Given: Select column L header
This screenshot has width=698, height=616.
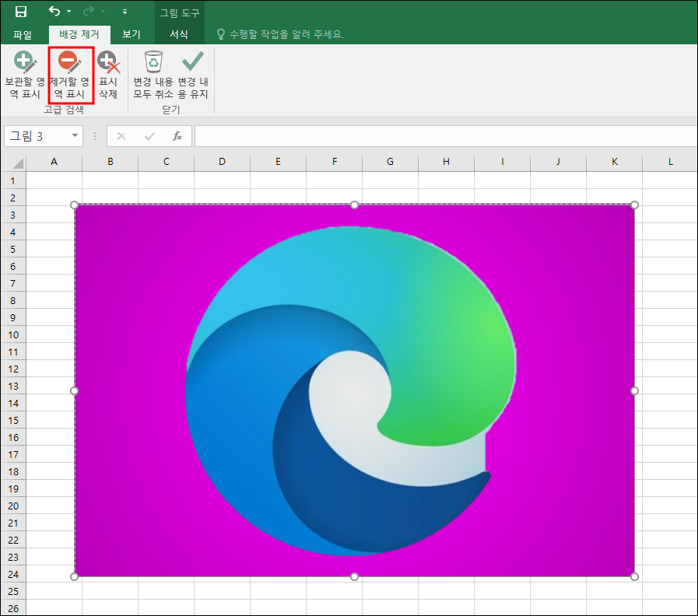Looking at the screenshot, I should (670, 162).
